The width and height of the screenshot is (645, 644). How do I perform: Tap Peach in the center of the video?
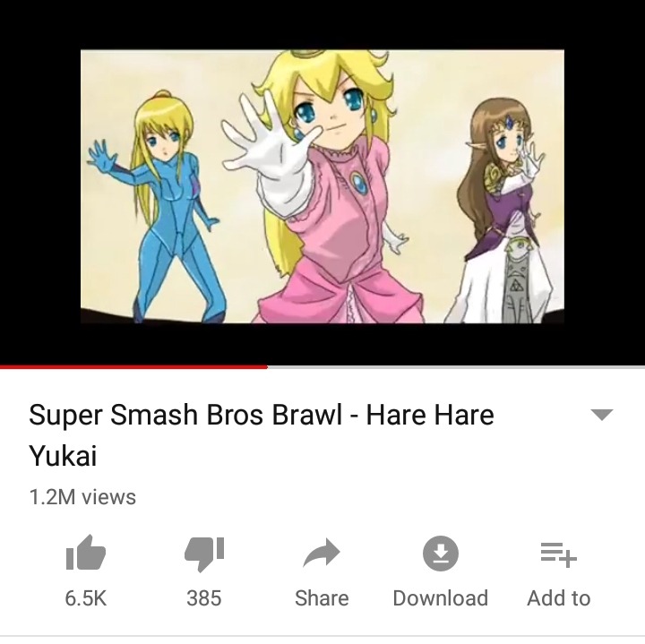click(319, 186)
